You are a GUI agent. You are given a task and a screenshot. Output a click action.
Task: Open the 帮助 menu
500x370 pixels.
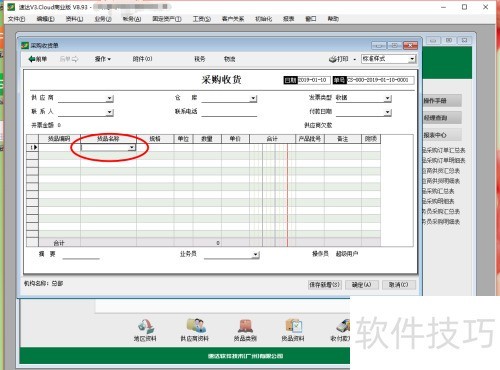coord(333,19)
